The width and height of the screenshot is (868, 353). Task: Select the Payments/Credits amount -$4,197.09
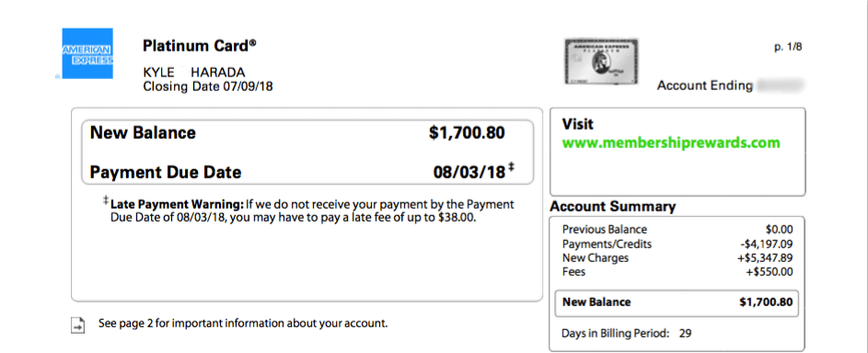pyautogui.click(x=765, y=245)
